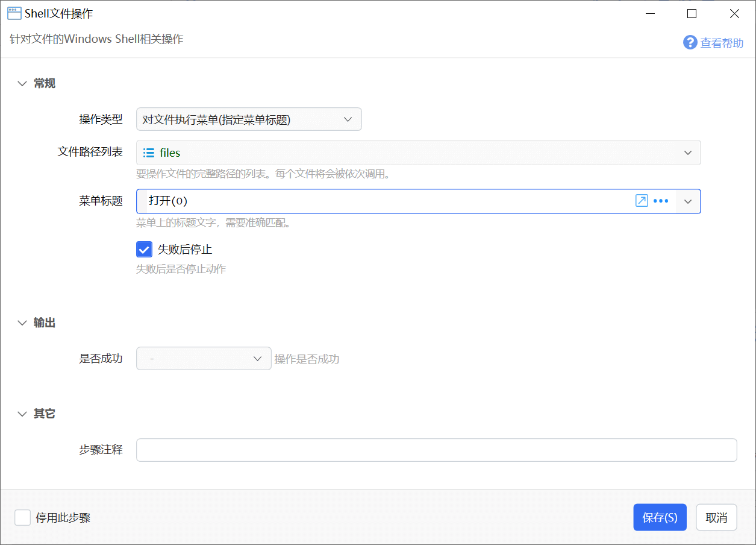Click the 针对文件的Windows Shell相关操作 subtitle
This screenshot has width=756, height=545.
96,39
